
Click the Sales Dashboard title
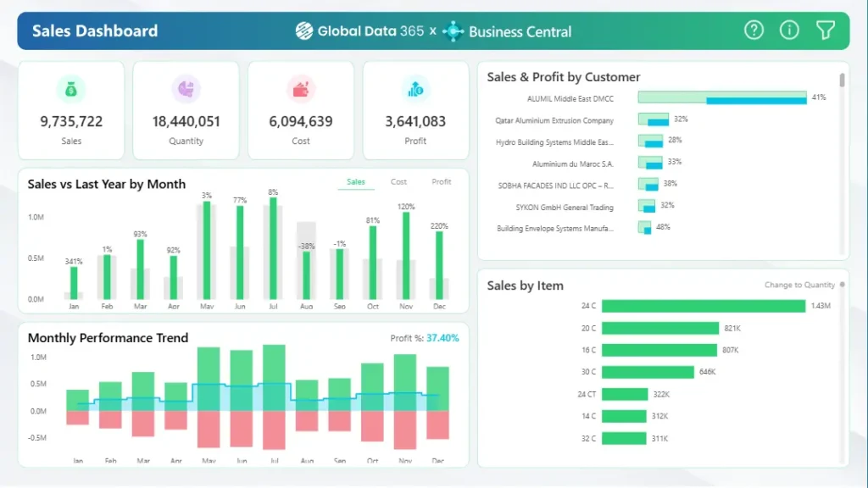pos(95,30)
